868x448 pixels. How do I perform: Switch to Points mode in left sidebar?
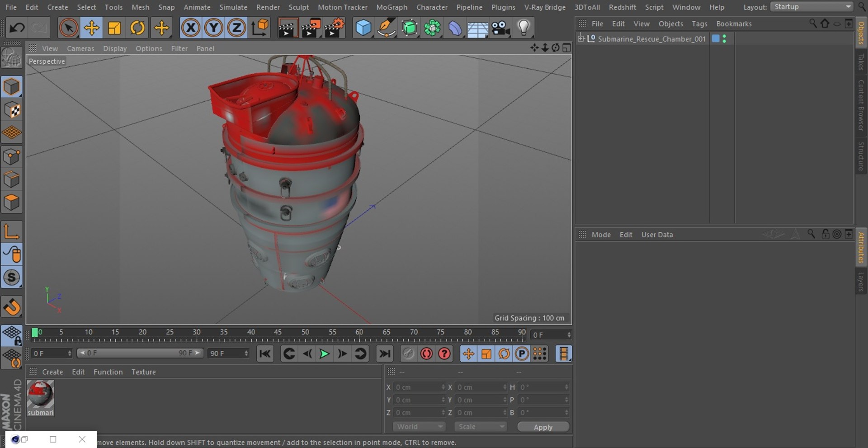[x=12, y=156]
